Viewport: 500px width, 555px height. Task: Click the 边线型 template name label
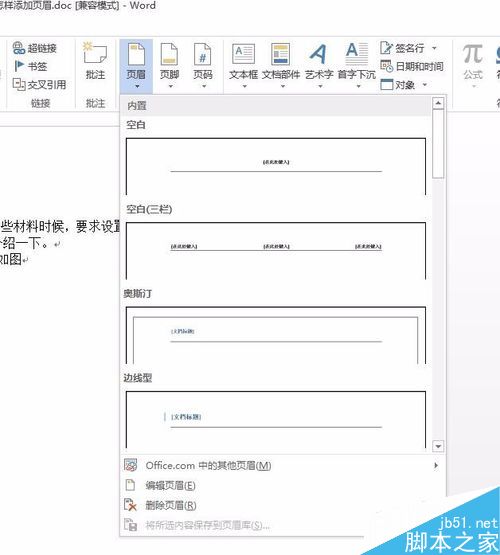(x=138, y=378)
